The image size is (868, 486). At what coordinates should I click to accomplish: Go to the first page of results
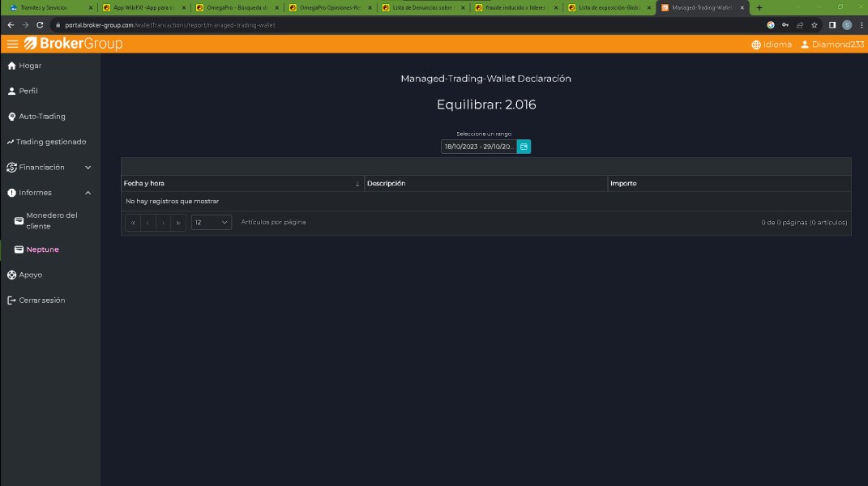click(133, 223)
